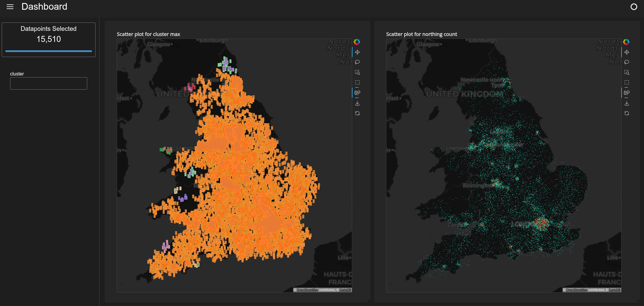Screen dimensions: 644x306
Task: Select Lasso tool on northing count plot
Action: [627, 62]
